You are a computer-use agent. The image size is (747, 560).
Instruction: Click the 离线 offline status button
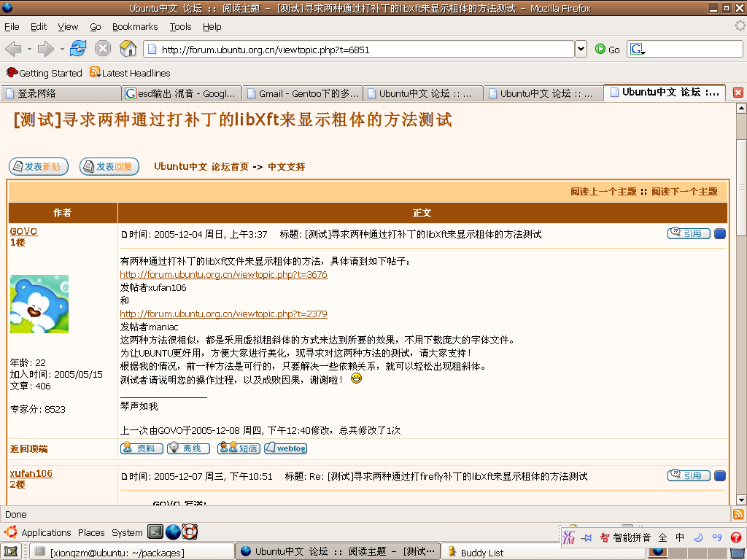[x=188, y=448]
